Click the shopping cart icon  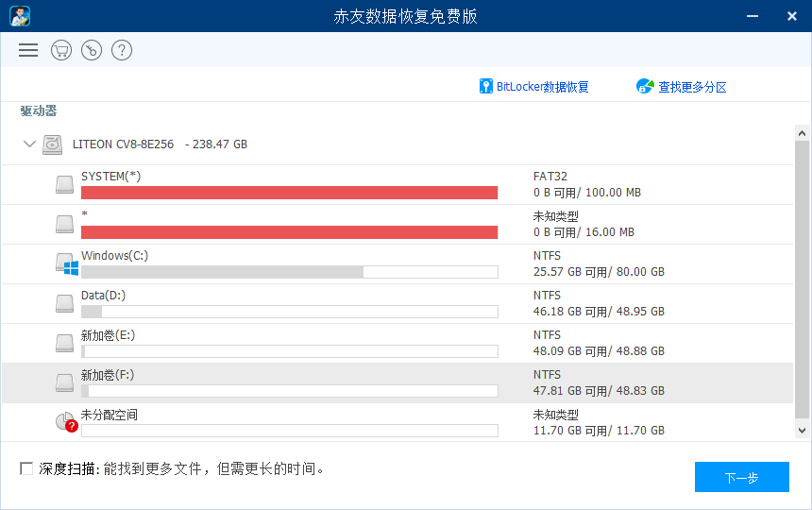coord(61,50)
